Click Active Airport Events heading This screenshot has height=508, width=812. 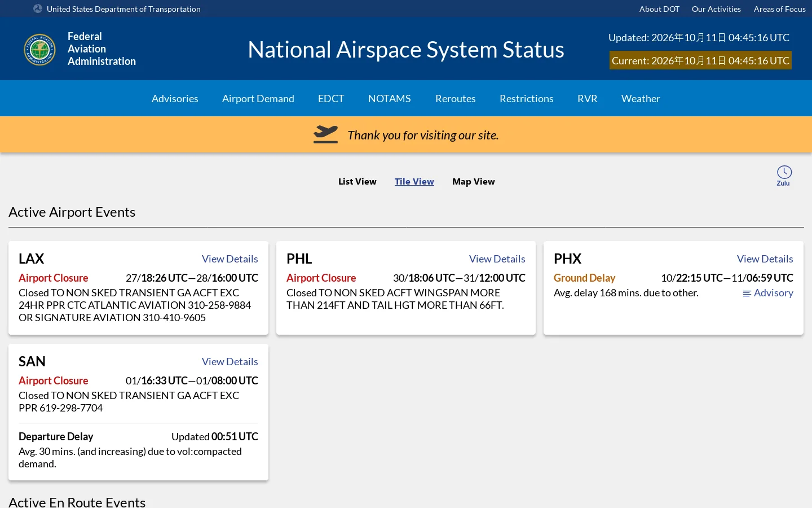(x=72, y=212)
